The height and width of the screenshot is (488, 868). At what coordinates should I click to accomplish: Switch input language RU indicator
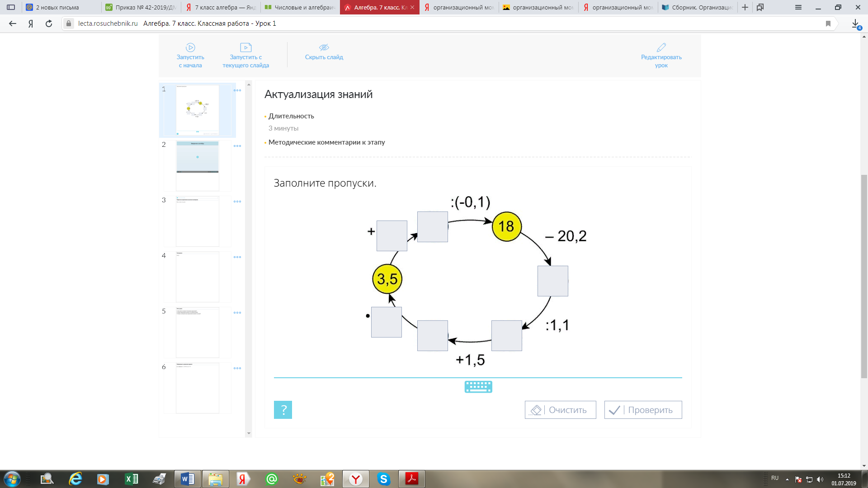(775, 478)
